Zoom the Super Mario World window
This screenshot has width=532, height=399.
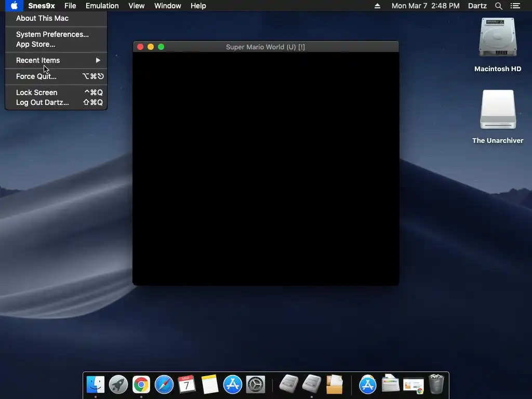pos(161,47)
